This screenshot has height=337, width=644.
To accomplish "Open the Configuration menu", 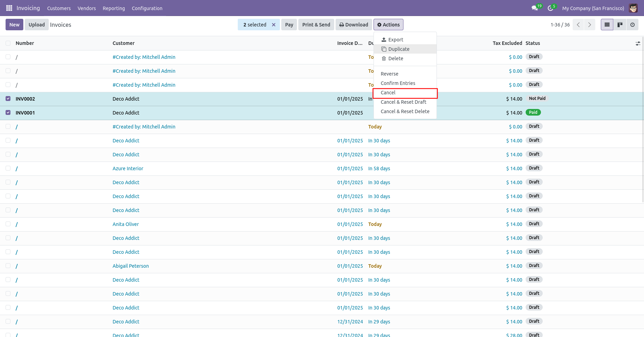I will click(147, 8).
